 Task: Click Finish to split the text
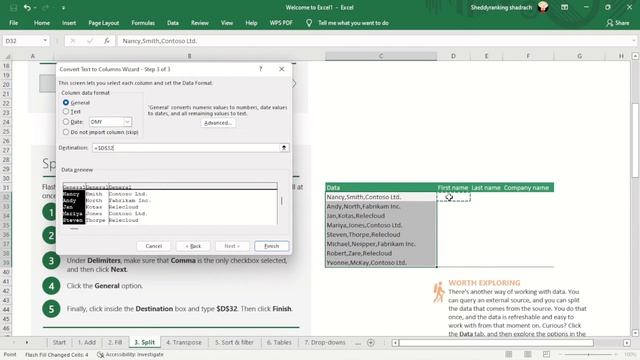[271, 246]
